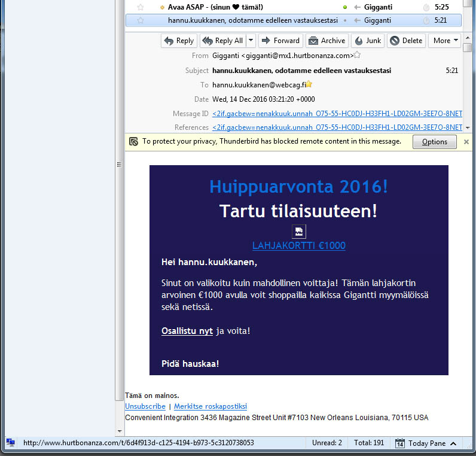Click the Reply button

[179, 41]
